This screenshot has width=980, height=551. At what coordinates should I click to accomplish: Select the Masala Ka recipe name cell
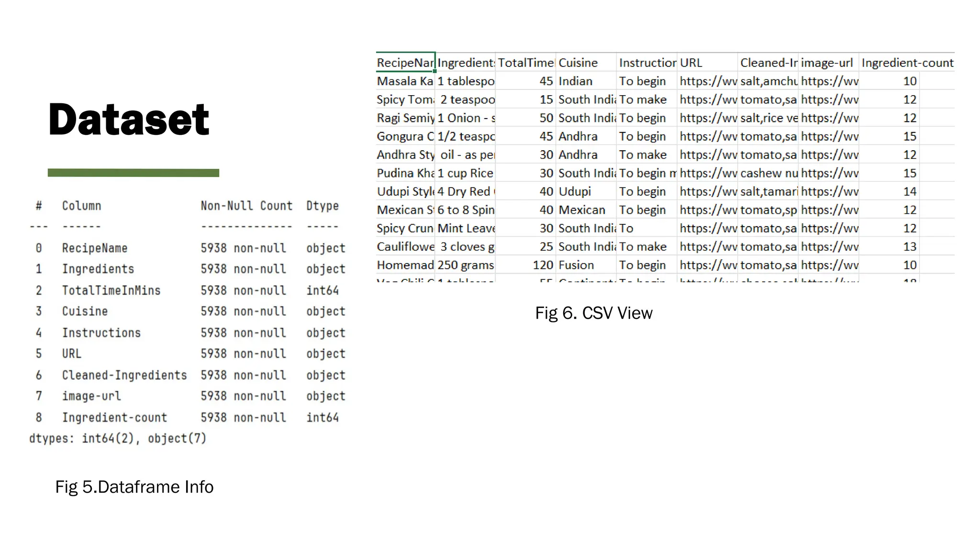[x=405, y=81]
